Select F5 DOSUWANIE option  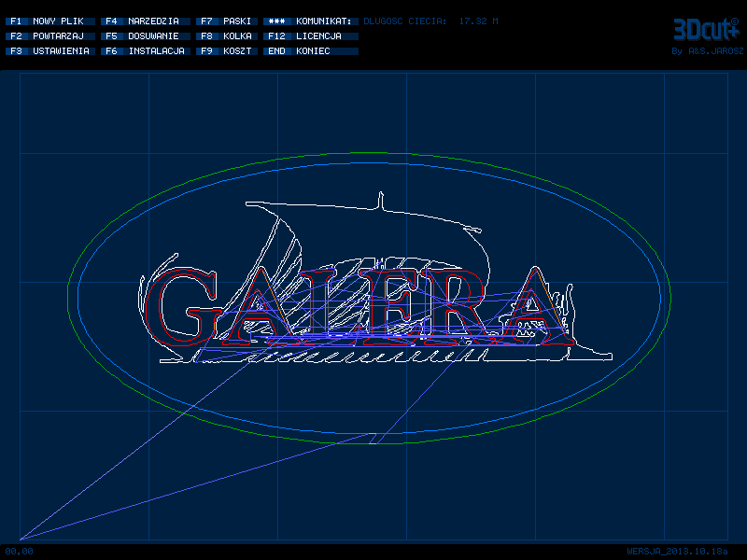146,36
